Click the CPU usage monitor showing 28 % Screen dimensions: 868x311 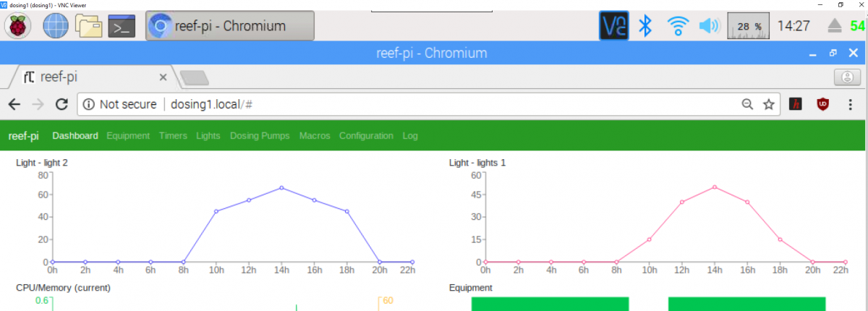(748, 27)
